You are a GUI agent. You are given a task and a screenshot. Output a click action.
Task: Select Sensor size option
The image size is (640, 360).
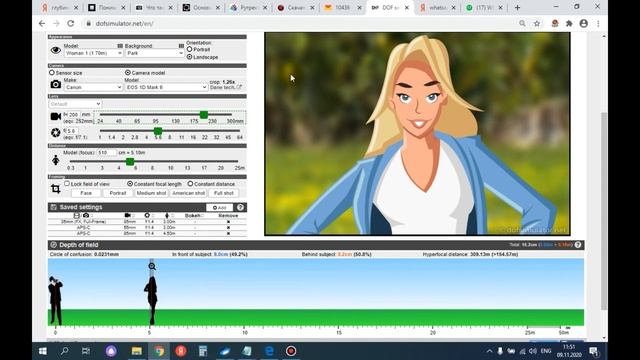tap(52, 73)
